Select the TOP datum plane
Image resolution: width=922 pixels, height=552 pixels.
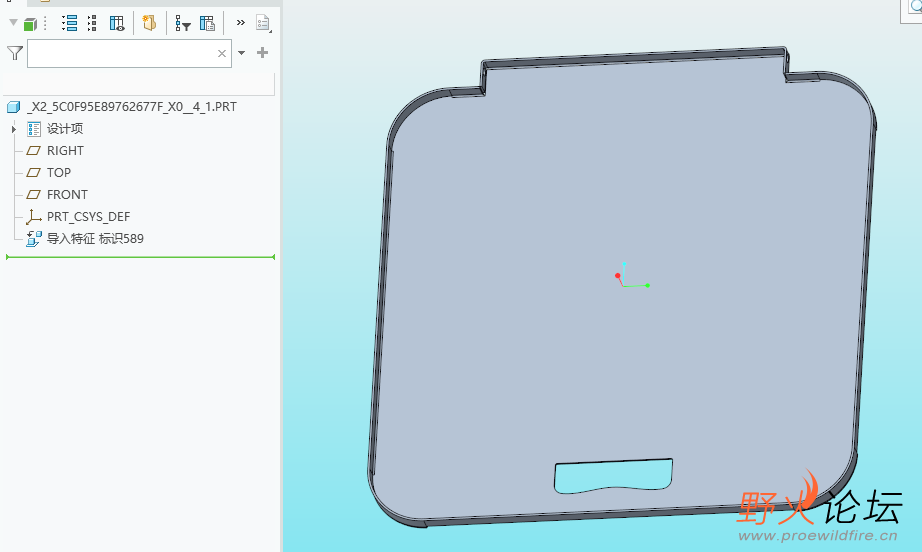pyautogui.click(x=59, y=173)
